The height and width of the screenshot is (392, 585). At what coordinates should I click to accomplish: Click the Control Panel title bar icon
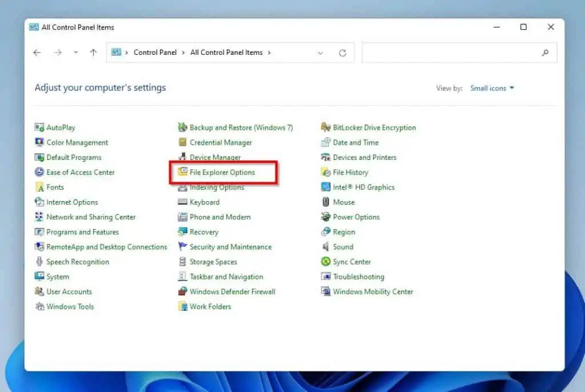[x=34, y=27]
